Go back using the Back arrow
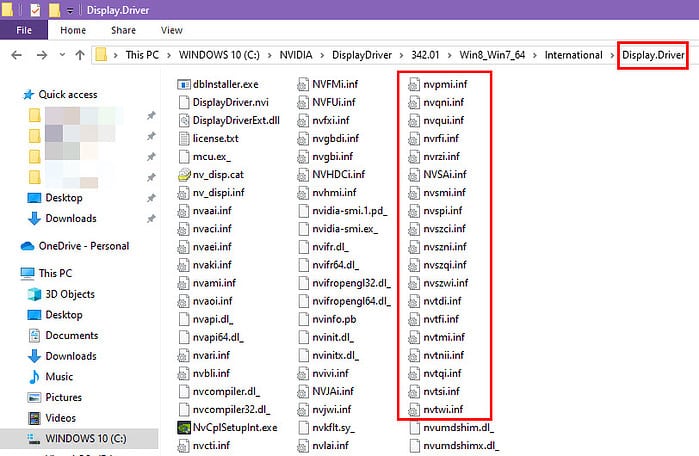Viewport: 699px width, 456px height. click(14, 55)
